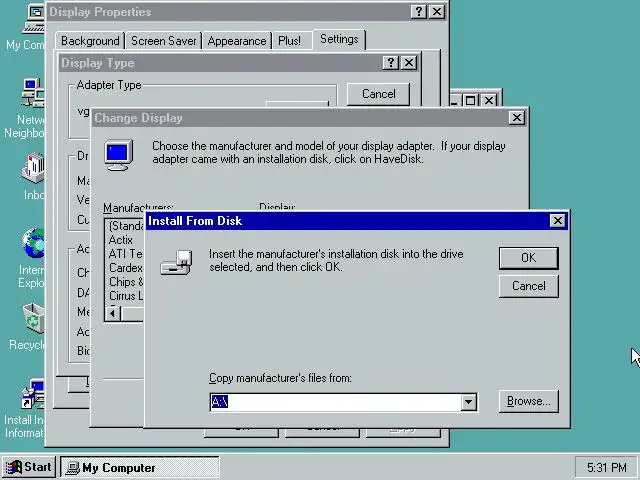Select Cardex in the Manufacturers list
The width and height of the screenshot is (640, 480).
click(125, 268)
